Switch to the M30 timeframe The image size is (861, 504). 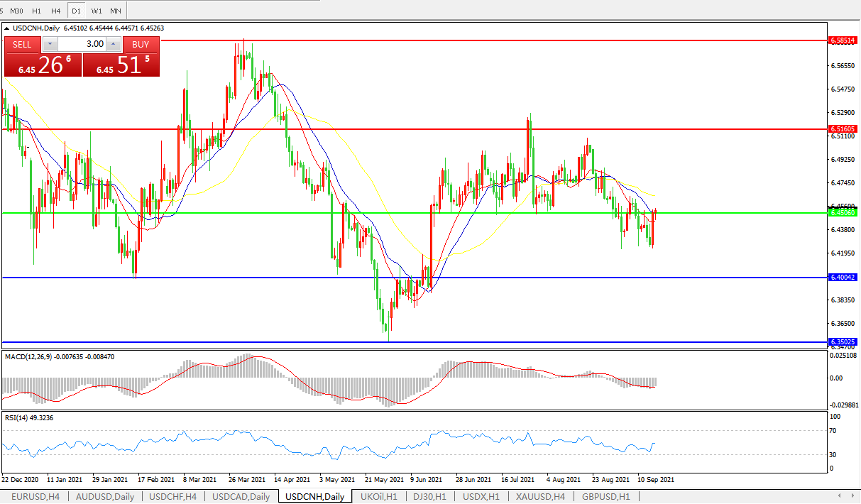point(17,11)
